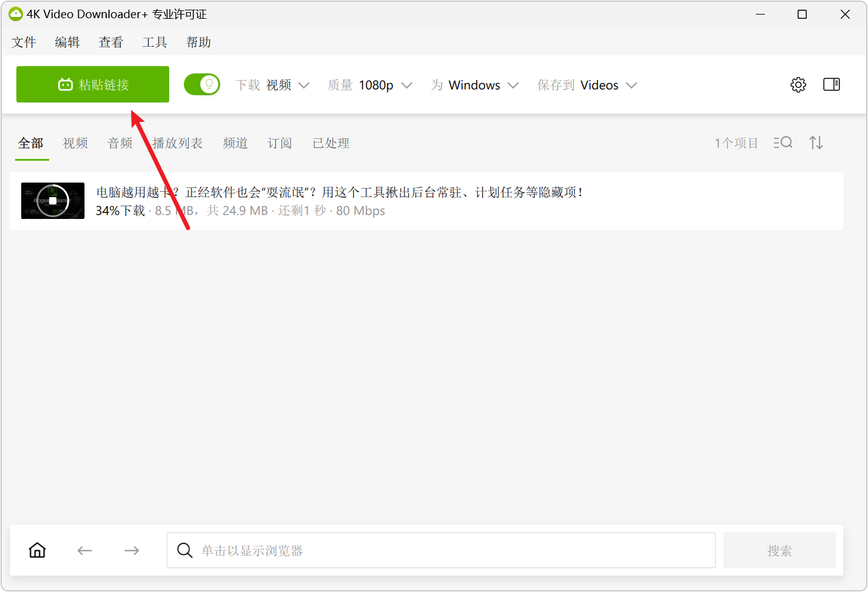Image resolution: width=868 pixels, height=592 pixels.
Task: Open the 下载 视频 download type dropdown
Action: [273, 85]
